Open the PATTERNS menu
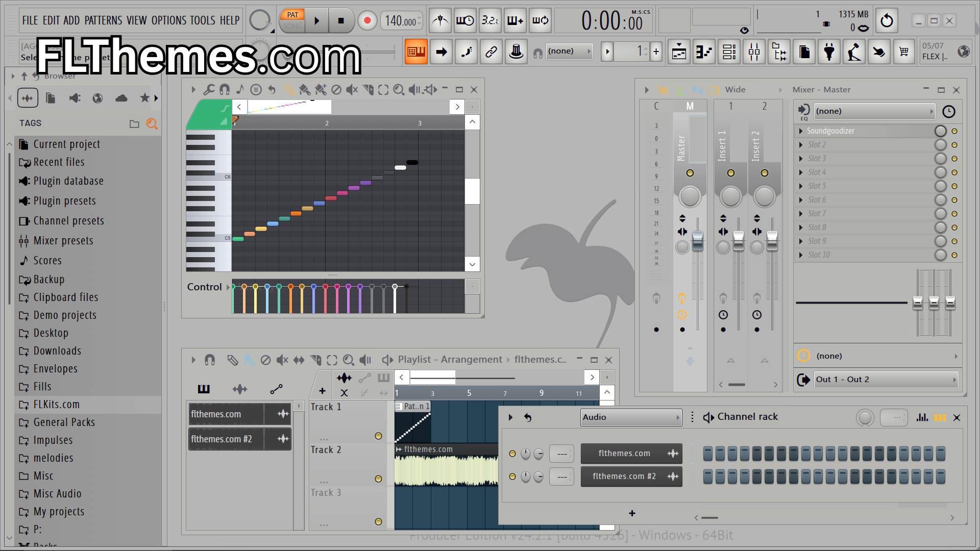Viewport: 980px width, 551px height. (103, 20)
